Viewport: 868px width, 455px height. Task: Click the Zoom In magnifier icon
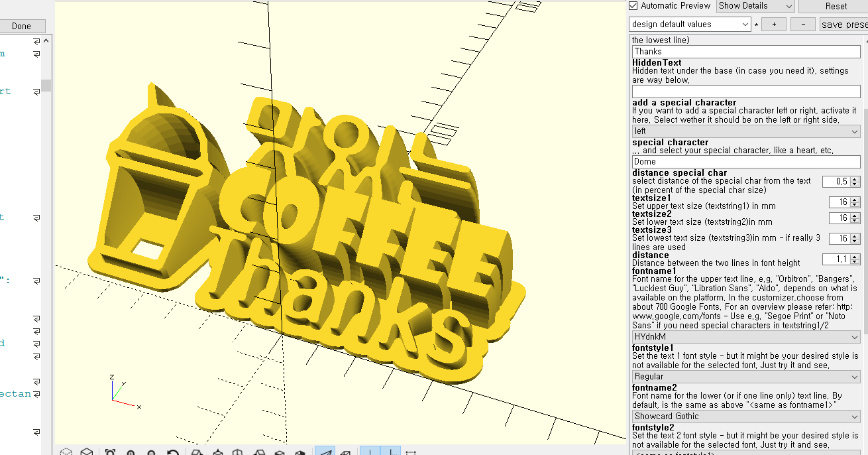[x=131, y=452]
